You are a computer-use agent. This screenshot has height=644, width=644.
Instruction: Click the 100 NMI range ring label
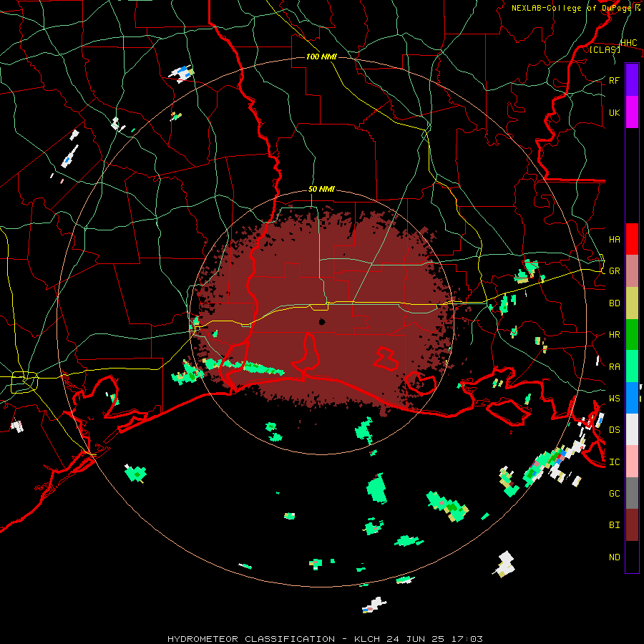pyautogui.click(x=321, y=57)
